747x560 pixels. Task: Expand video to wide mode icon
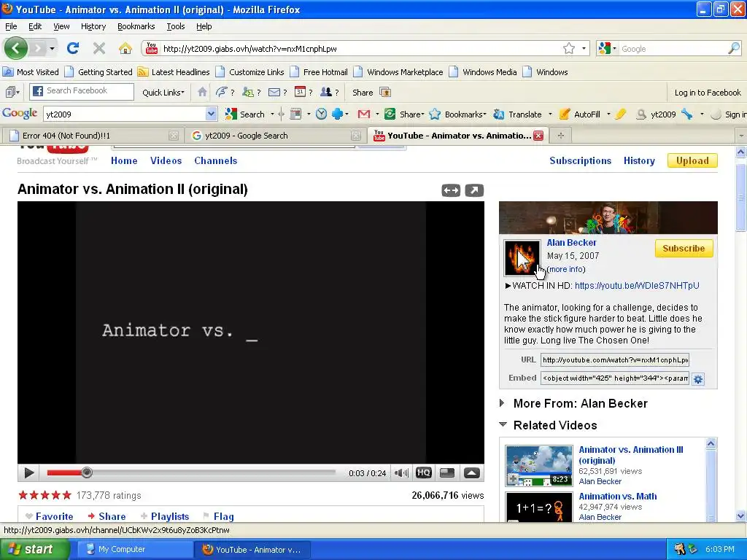[451, 190]
